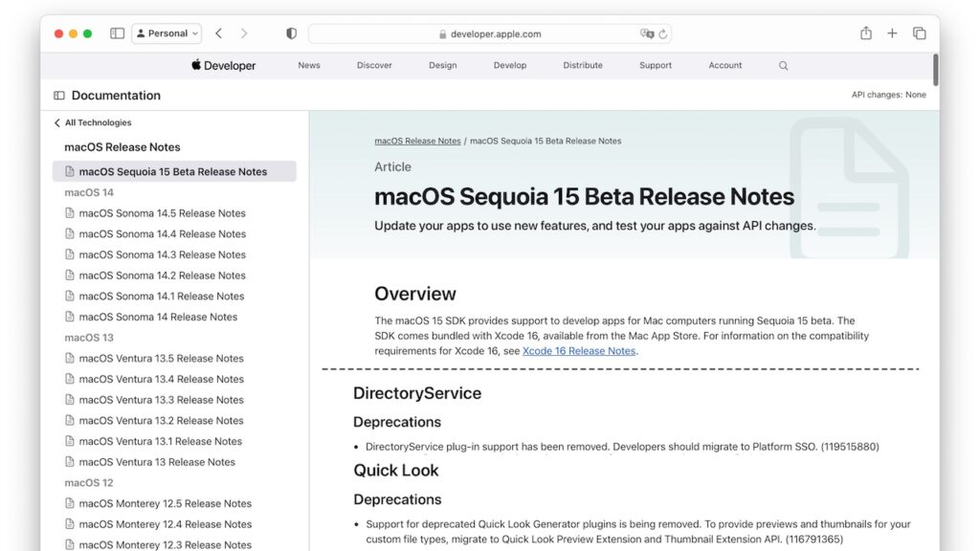Open the Personal profile dropdown

click(x=167, y=33)
